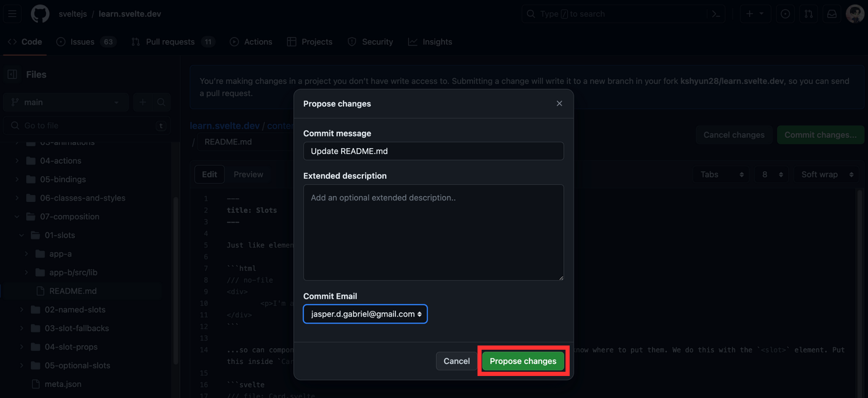The height and width of the screenshot is (398, 868).
Task: Click the file finder search icon in sidebar
Action: [161, 102]
